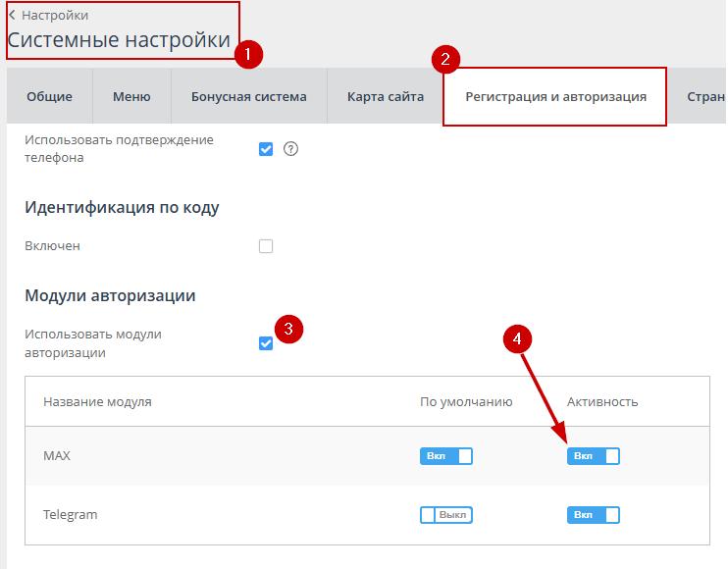Switch to the Меню tab
The width and height of the screenshot is (728, 569).
coord(131,96)
